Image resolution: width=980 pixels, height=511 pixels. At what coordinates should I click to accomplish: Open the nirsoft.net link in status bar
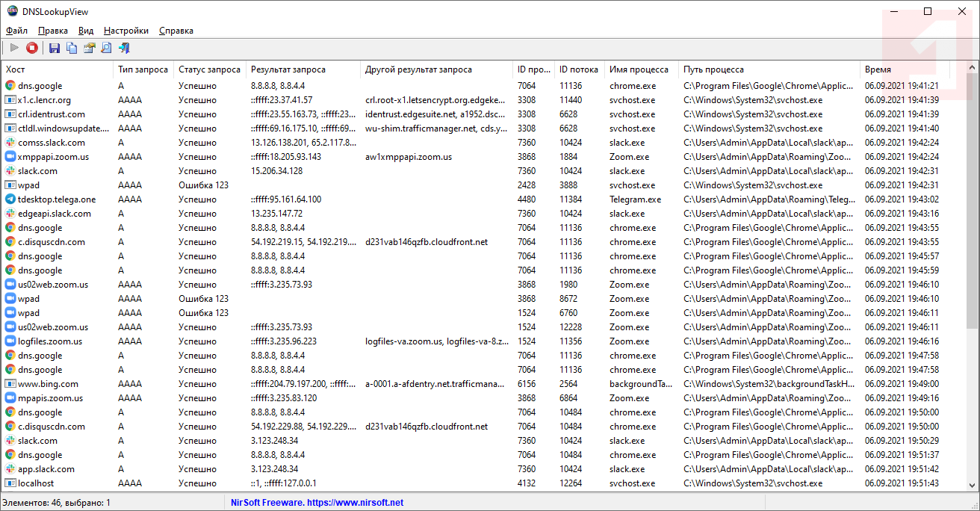click(x=354, y=503)
